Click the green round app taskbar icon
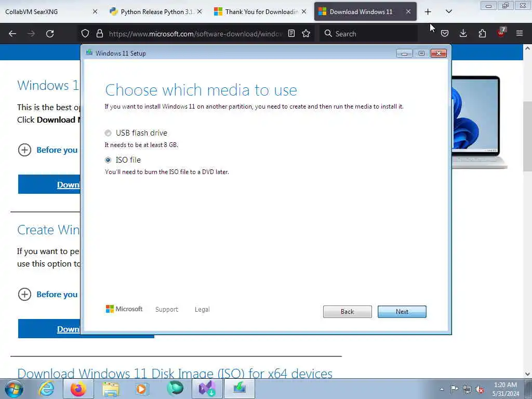The image size is (532, 399). (x=175, y=389)
